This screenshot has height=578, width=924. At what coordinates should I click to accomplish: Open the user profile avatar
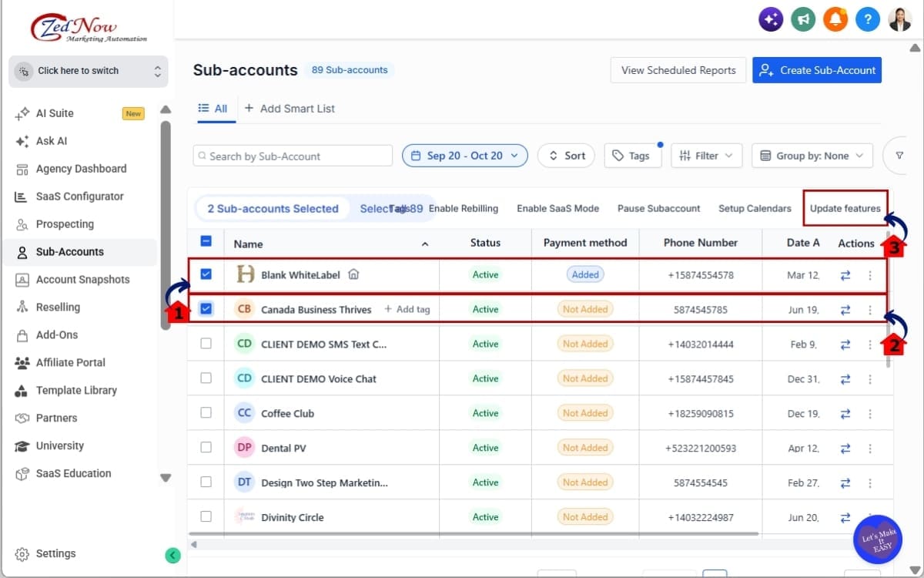[900, 19]
